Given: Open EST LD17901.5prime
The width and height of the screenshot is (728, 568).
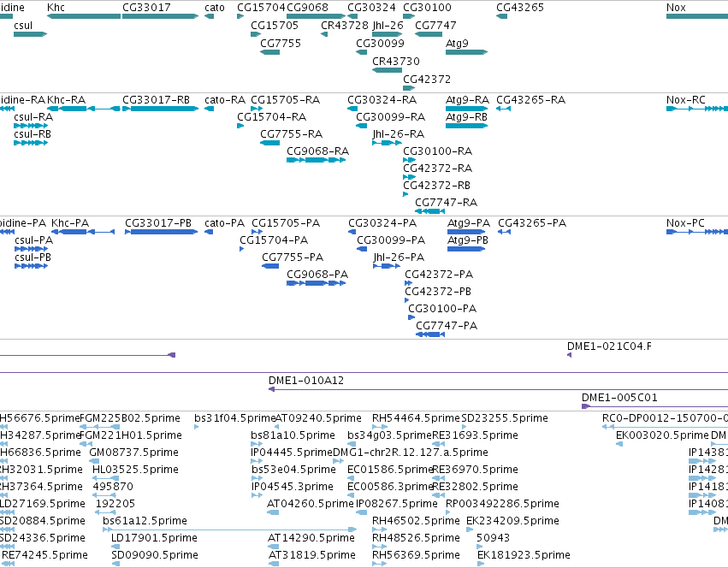Looking at the screenshot, I should (x=115, y=547).
